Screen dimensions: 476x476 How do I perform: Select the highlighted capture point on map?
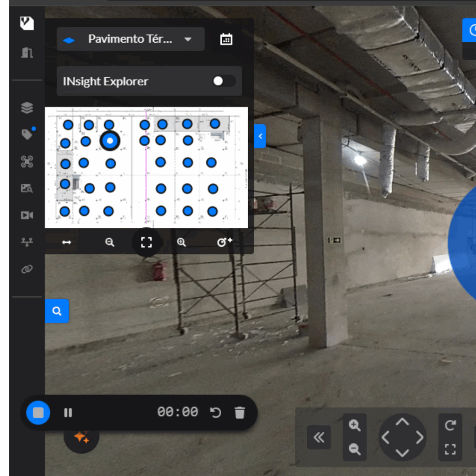(110, 140)
